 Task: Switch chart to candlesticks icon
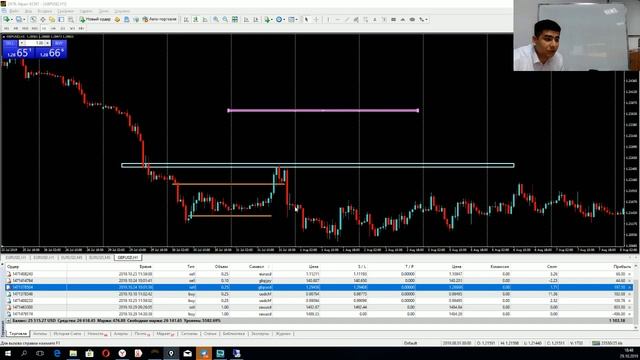pyautogui.click(x=196, y=19)
